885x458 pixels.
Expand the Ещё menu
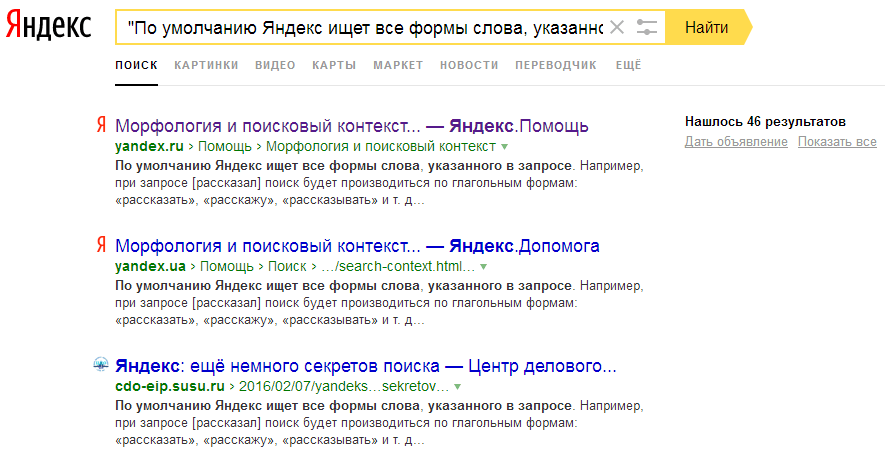(x=627, y=65)
